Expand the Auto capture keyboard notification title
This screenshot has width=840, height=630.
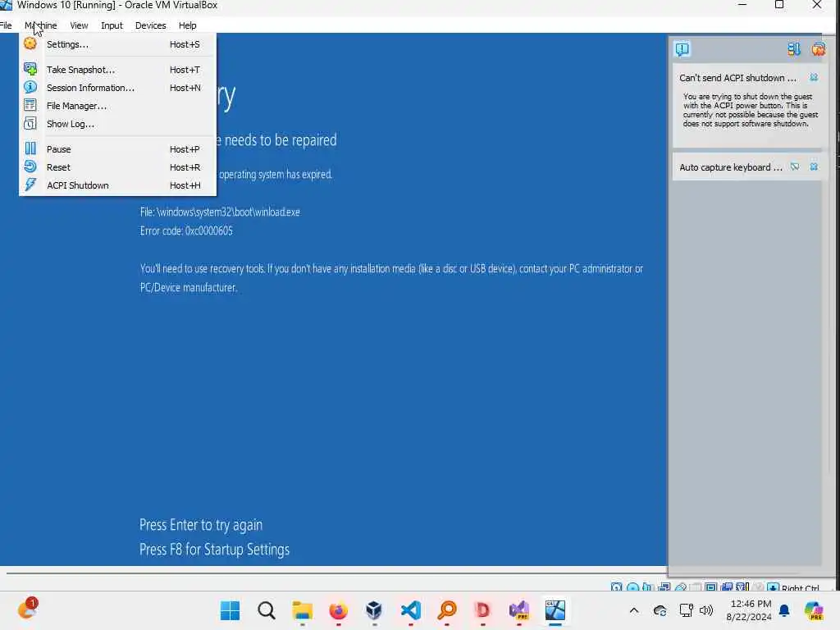click(x=731, y=167)
